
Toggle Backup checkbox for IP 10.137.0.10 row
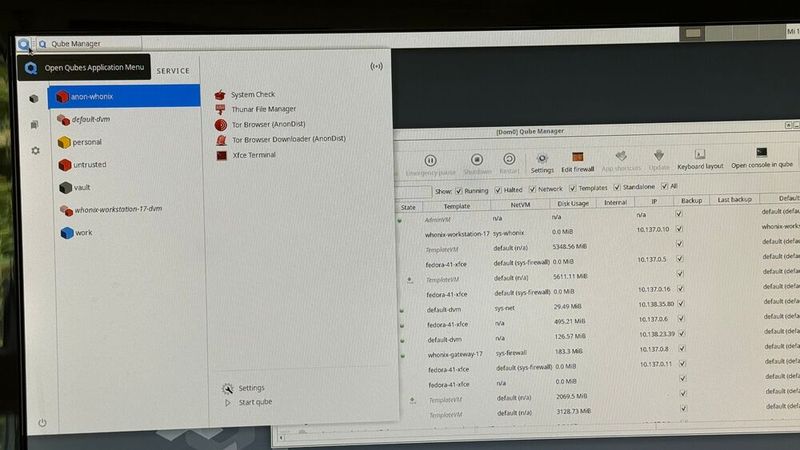click(x=679, y=229)
